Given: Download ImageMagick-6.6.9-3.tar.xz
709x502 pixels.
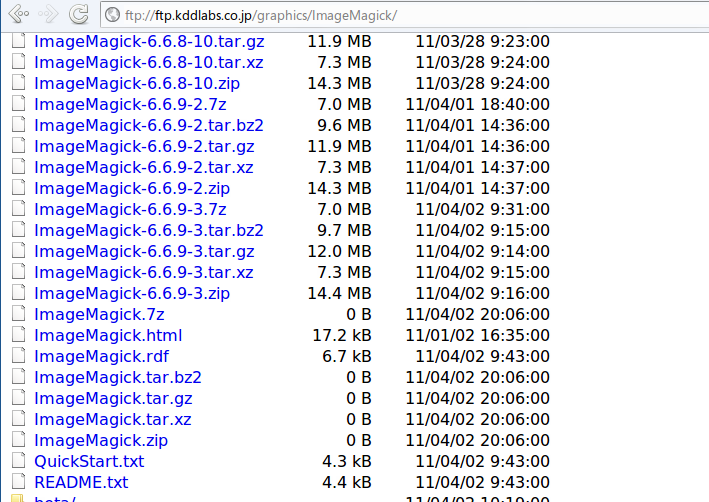Looking at the screenshot, I should [x=144, y=273].
